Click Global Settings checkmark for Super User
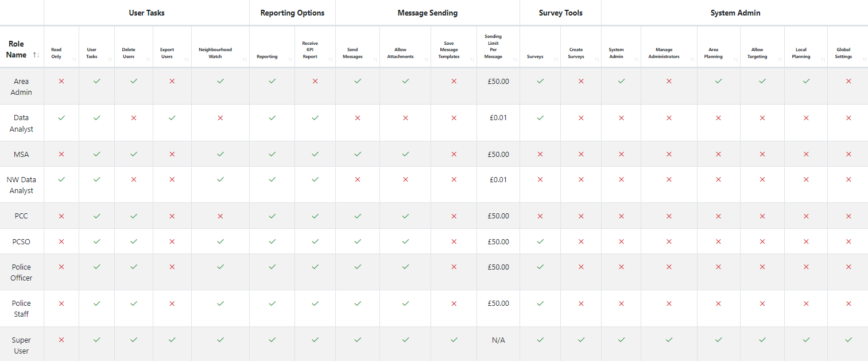The width and height of the screenshot is (868, 361). coord(848,340)
